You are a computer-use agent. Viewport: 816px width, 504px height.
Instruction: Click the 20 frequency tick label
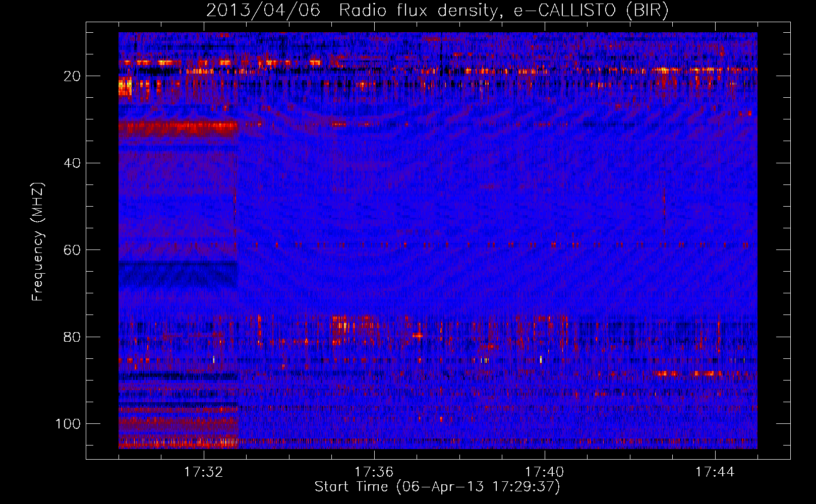(x=72, y=76)
